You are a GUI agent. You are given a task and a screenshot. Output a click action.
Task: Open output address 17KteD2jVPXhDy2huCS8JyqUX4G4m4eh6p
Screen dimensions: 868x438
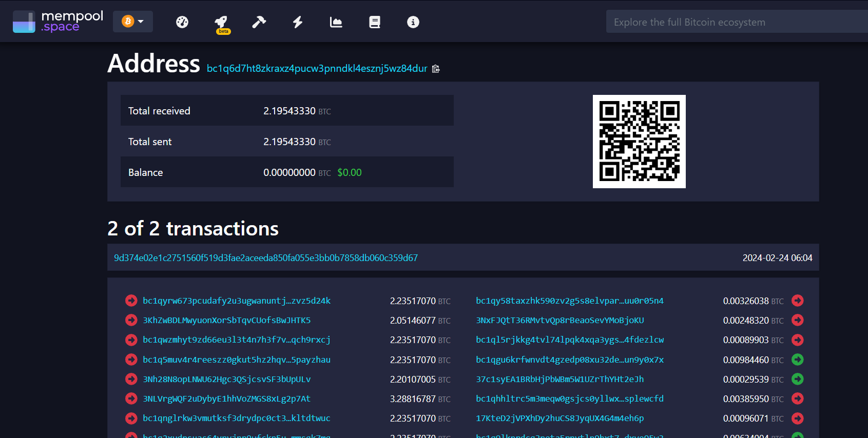pos(560,419)
